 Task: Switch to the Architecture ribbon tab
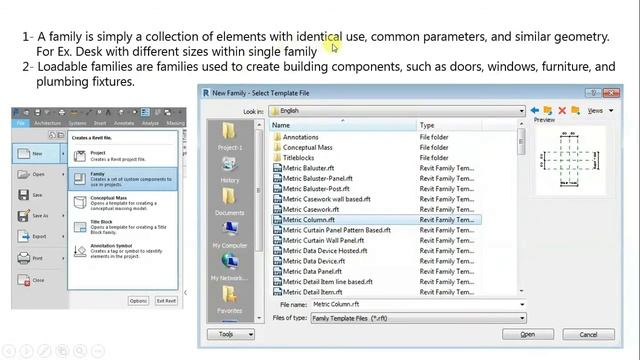pyautogui.click(x=47, y=123)
